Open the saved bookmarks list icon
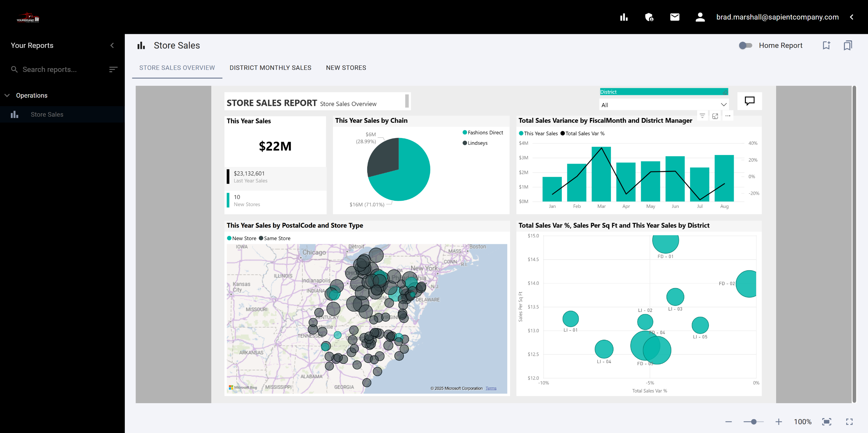The width and height of the screenshot is (868, 433). click(848, 45)
